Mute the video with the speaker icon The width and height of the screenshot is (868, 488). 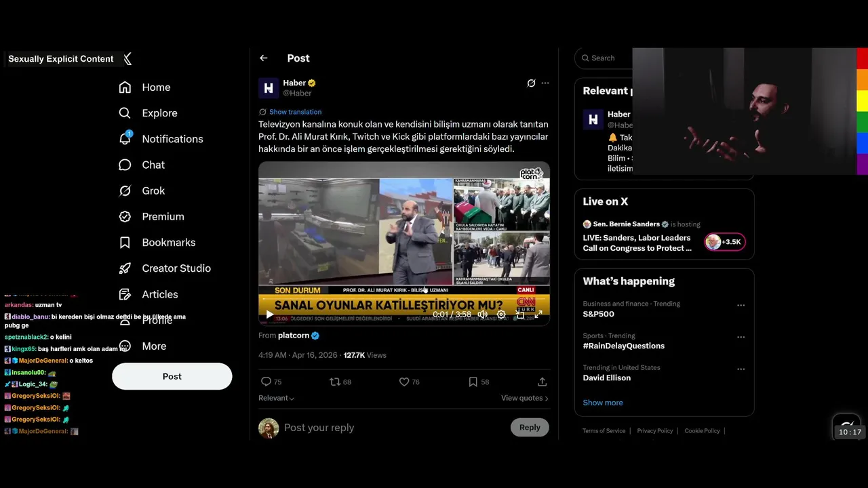482,314
